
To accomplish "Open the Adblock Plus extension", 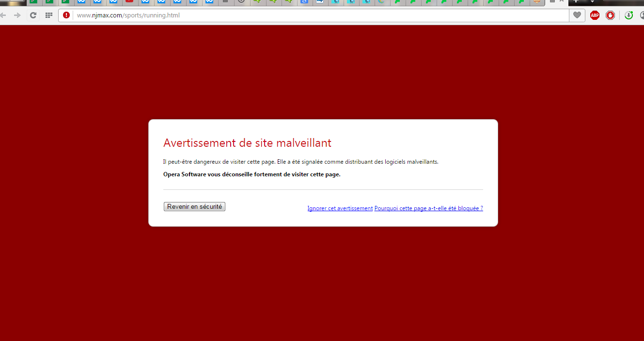I will [595, 15].
